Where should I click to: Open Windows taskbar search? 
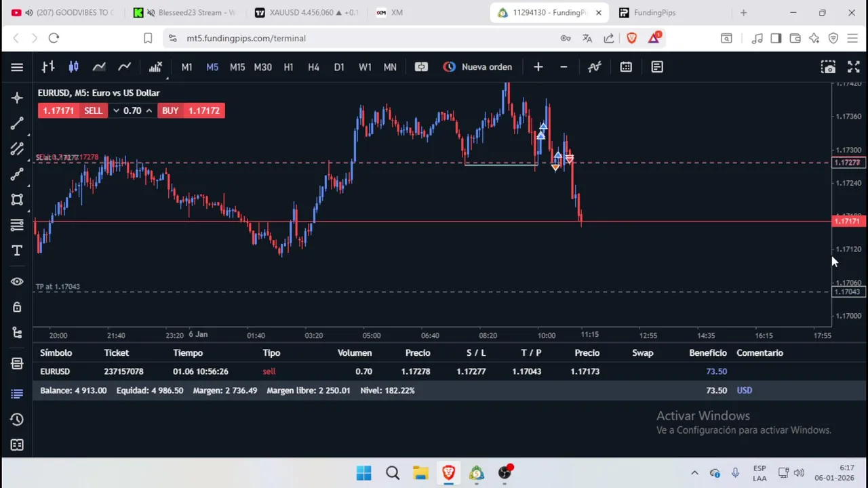tap(393, 473)
